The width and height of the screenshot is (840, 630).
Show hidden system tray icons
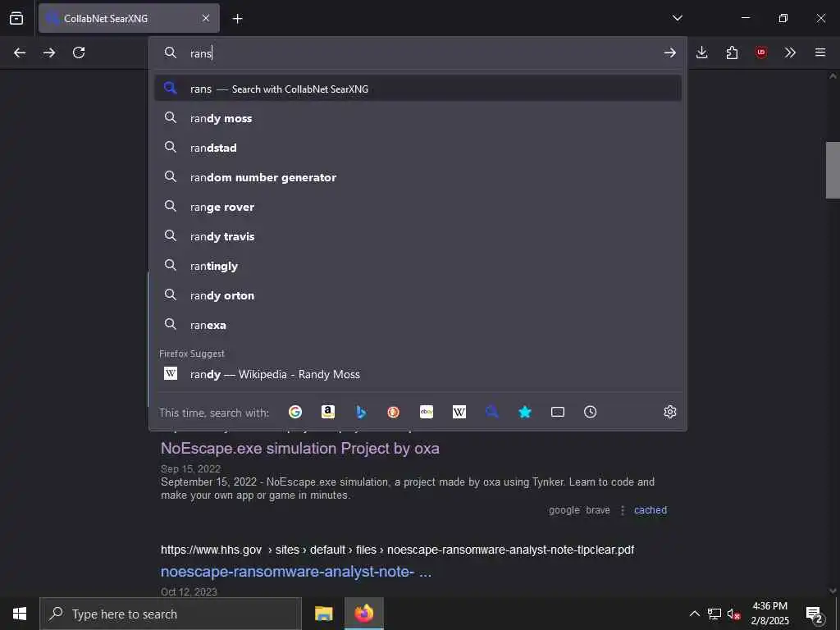coord(694,614)
